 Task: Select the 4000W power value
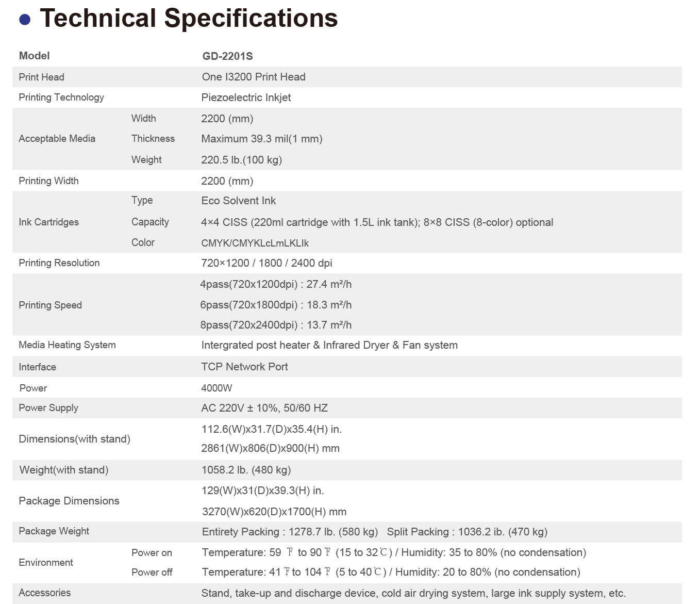(x=216, y=388)
